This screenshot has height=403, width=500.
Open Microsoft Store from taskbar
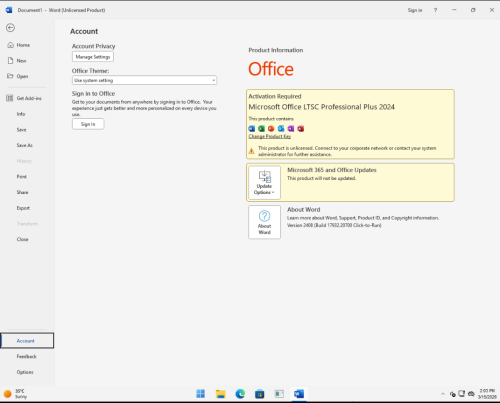(260, 394)
